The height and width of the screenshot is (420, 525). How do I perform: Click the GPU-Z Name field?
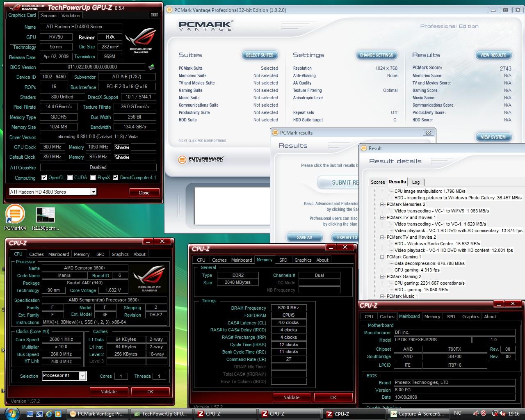click(x=81, y=27)
